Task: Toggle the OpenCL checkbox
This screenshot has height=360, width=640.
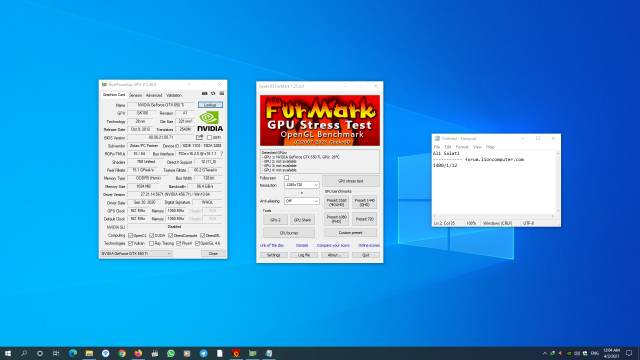Action: (131, 236)
